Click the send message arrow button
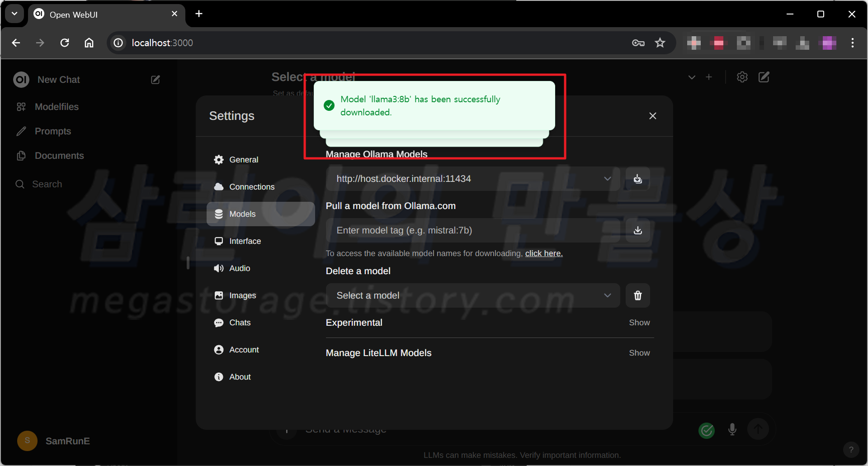 tap(758, 428)
